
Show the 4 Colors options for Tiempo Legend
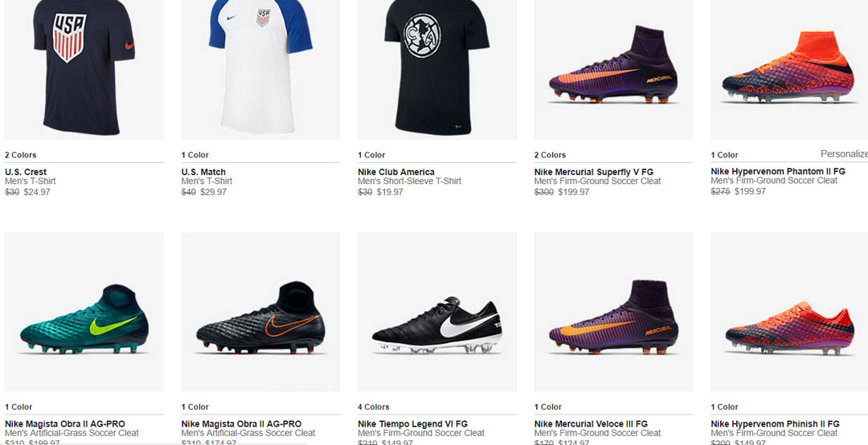pos(374,407)
